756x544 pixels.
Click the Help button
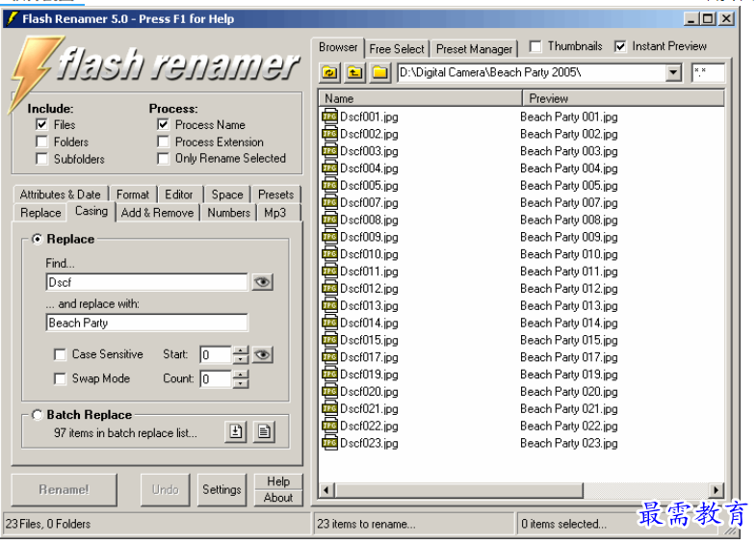click(x=278, y=481)
